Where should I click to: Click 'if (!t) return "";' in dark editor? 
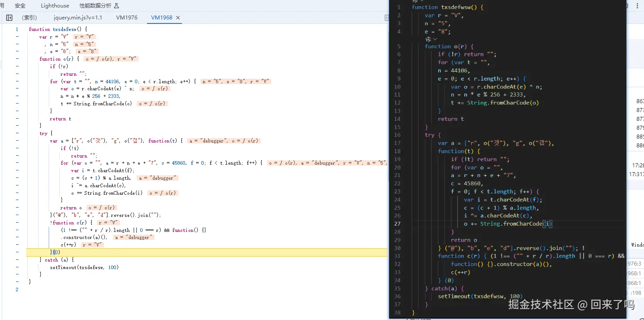480,159
